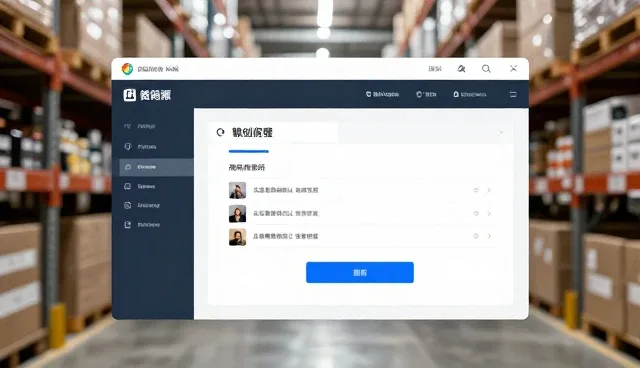Click the colorful round app logo
The height and width of the screenshot is (368, 640).
click(x=127, y=69)
